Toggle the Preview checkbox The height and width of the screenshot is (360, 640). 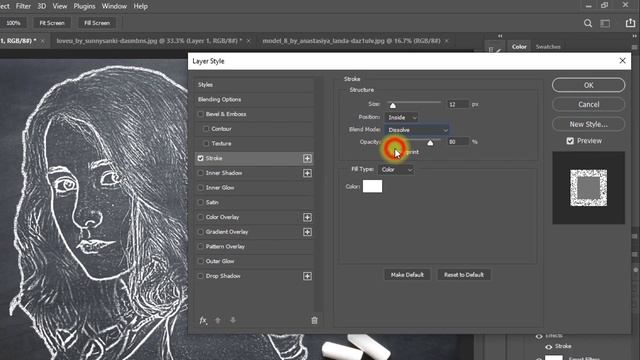click(x=570, y=141)
